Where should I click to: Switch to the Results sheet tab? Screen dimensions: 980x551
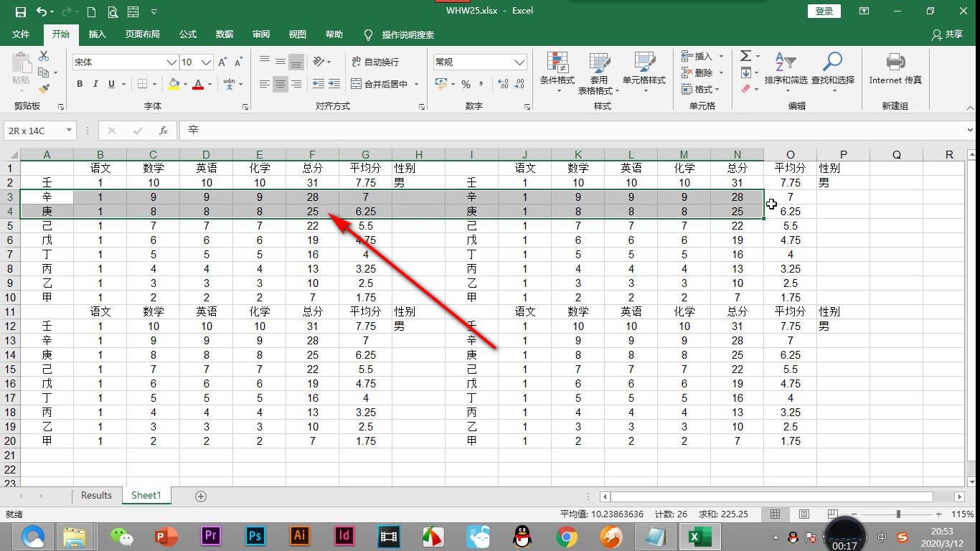pos(96,496)
